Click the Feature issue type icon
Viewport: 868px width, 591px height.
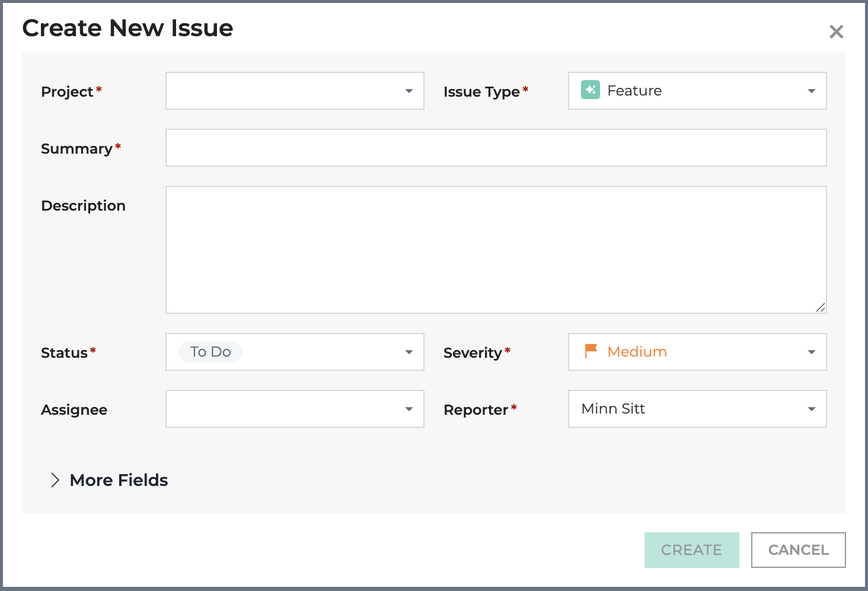(590, 90)
